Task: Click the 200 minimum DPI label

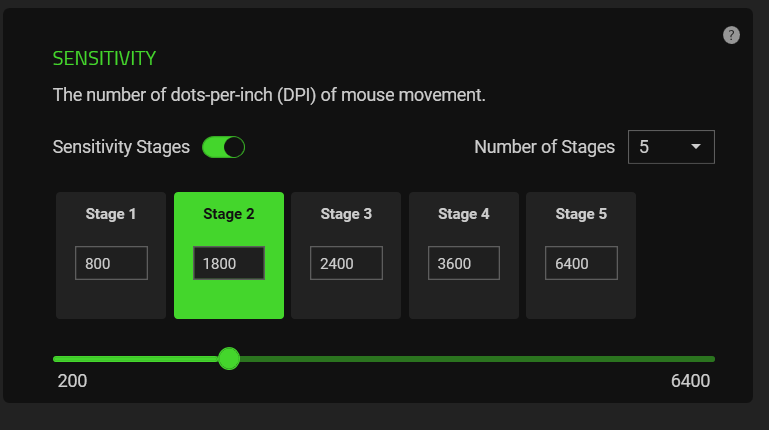Action: pos(72,381)
